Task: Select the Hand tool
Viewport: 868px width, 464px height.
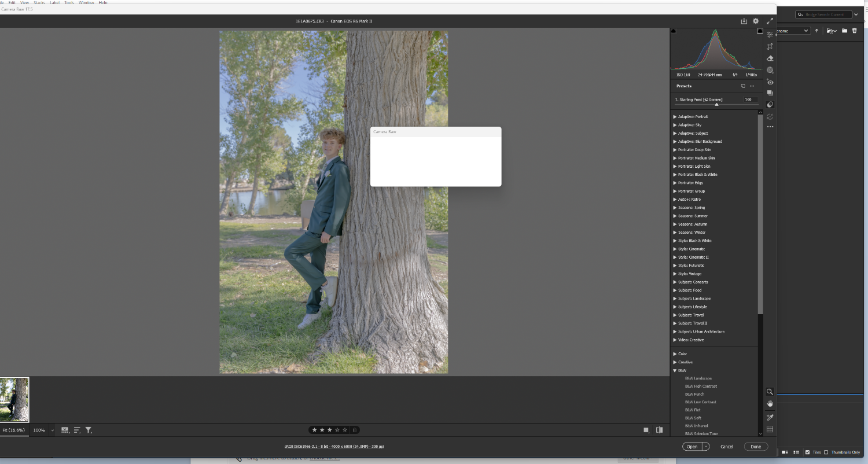Action: click(x=770, y=403)
